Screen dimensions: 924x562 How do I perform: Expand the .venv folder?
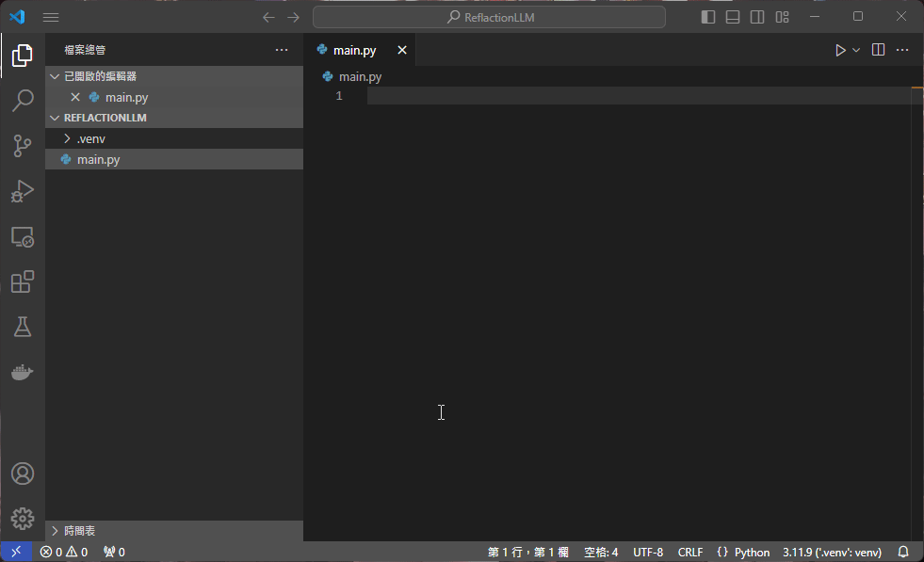click(x=90, y=139)
